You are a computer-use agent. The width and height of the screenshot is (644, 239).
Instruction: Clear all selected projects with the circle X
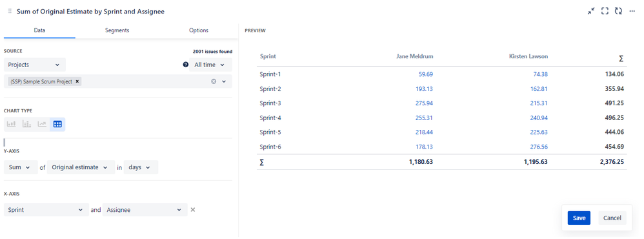[214, 81]
